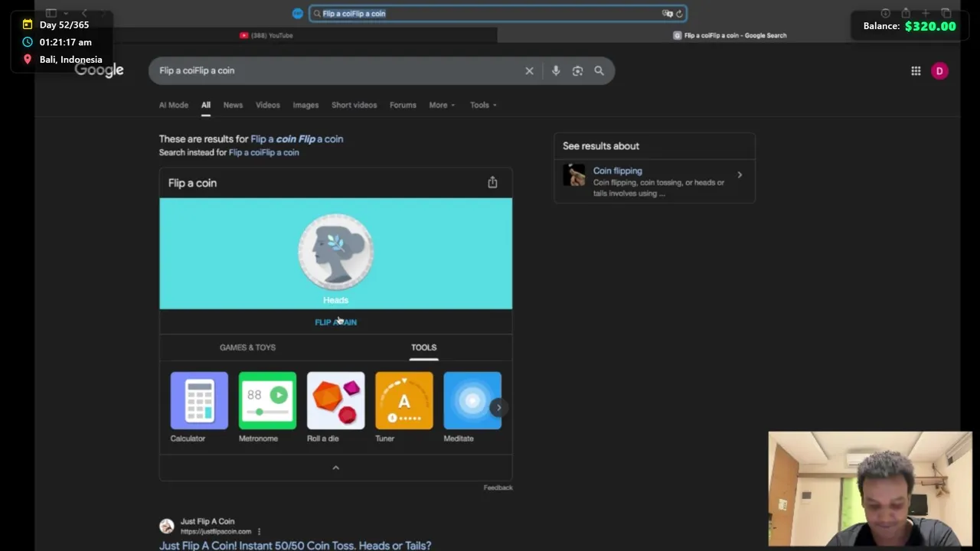The width and height of the screenshot is (980, 551).
Task: Collapse the tools panel chevron
Action: coord(335,468)
